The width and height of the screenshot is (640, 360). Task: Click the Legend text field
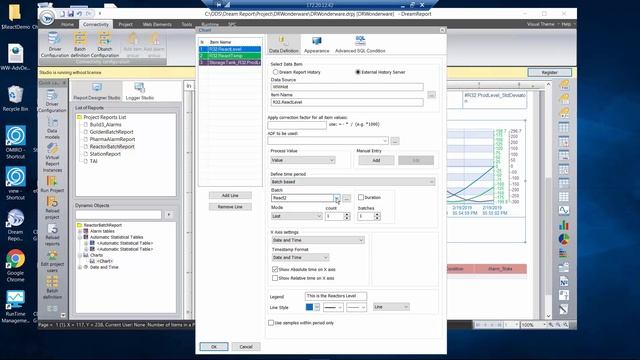coord(336,296)
